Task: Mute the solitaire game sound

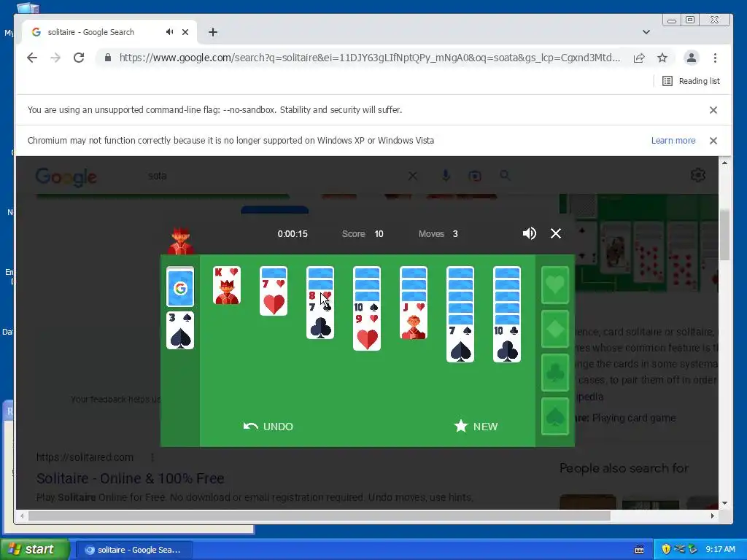Action: tap(530, 233)
